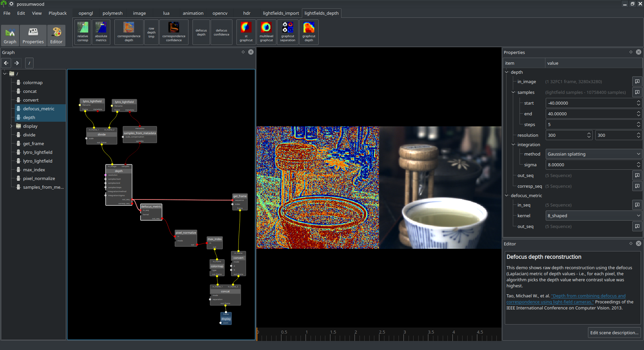Click the Edit scene description button
644x350 pixels.
[614, 333]
